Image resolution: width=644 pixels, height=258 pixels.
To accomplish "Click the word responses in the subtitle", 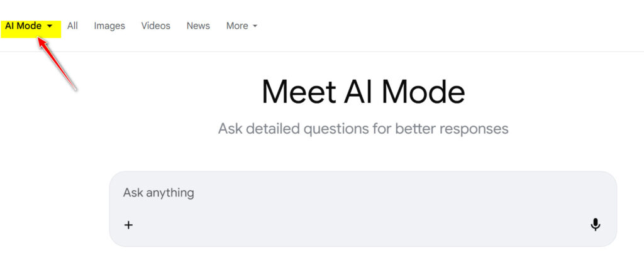I will 474,129.
